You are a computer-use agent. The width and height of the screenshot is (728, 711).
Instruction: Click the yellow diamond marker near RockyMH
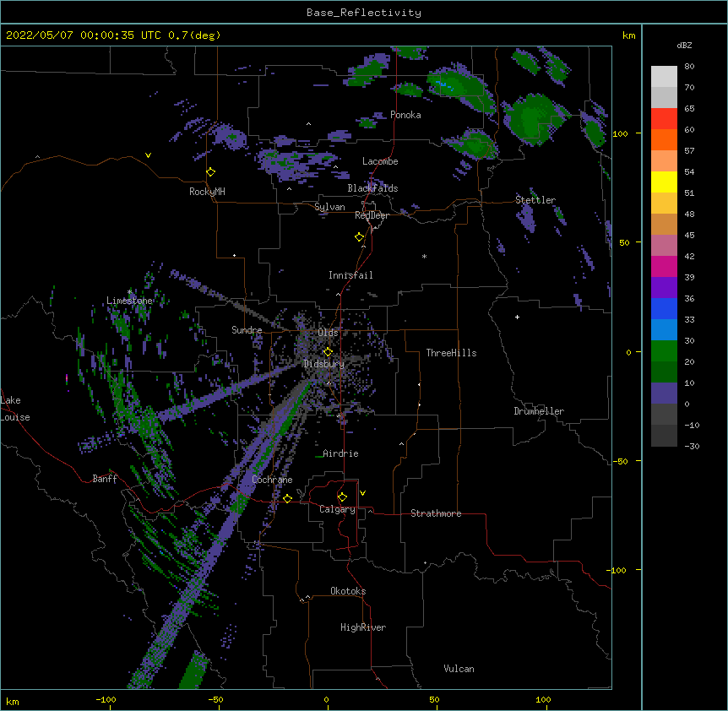[x=210, y=172]
